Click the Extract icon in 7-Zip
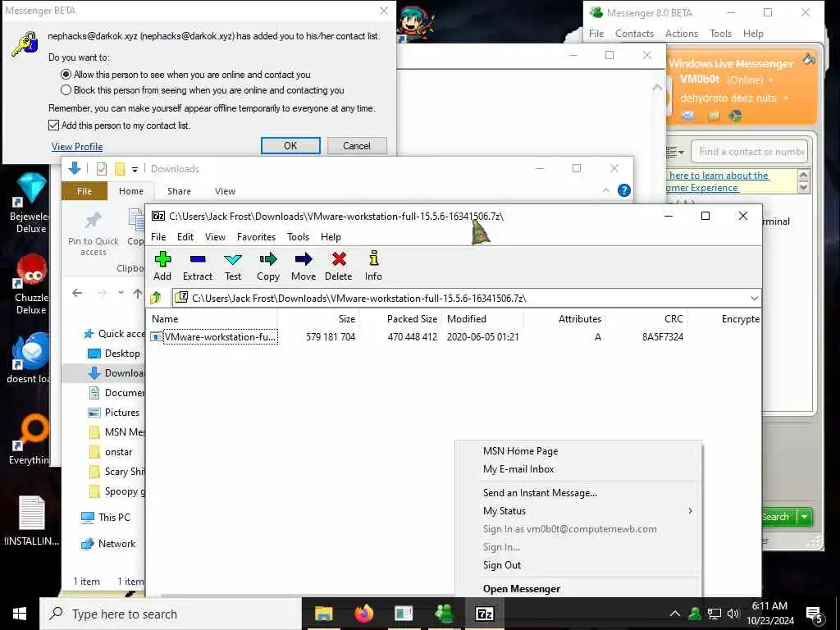 198,266
